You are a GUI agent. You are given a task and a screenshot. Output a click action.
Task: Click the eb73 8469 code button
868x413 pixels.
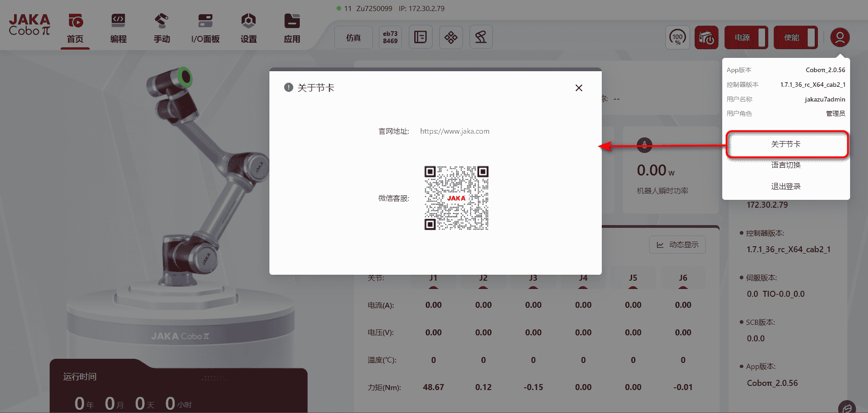(x=390, y=38)
